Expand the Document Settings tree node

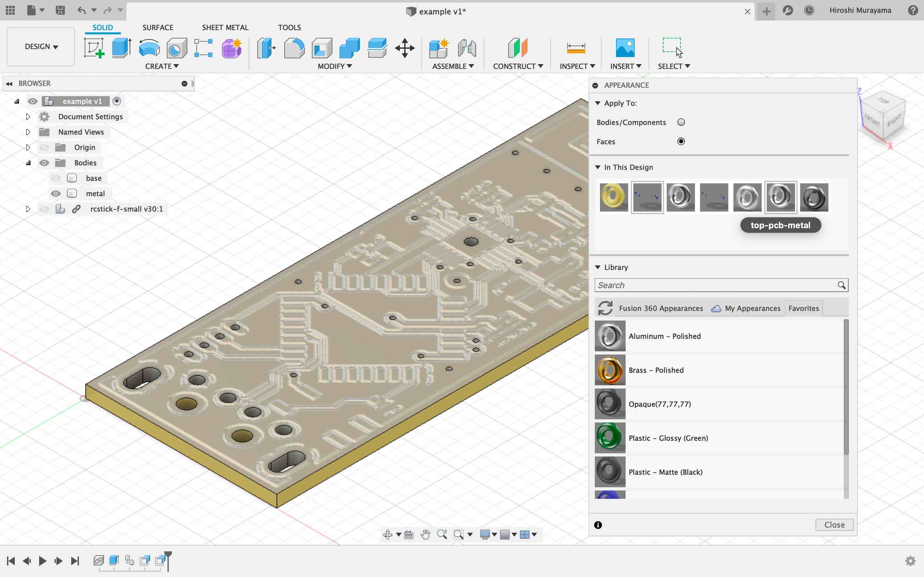[28, 116]
